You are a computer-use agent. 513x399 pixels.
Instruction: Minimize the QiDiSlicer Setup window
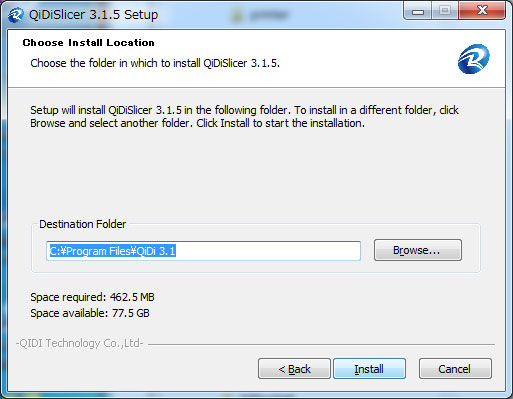tap(418, 11)
